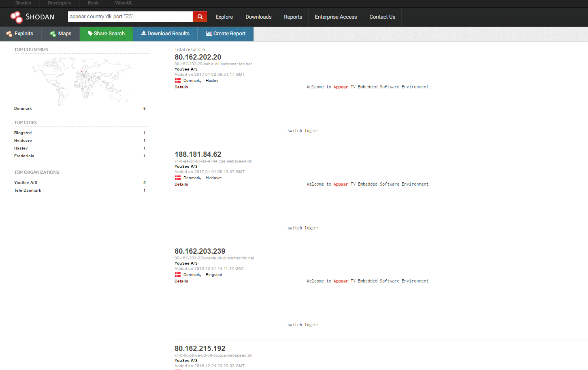The height and width of the screenshot is (370, 588).
Task: Click Denmark flag next to Ringsted
Action: tap(178, 275)
